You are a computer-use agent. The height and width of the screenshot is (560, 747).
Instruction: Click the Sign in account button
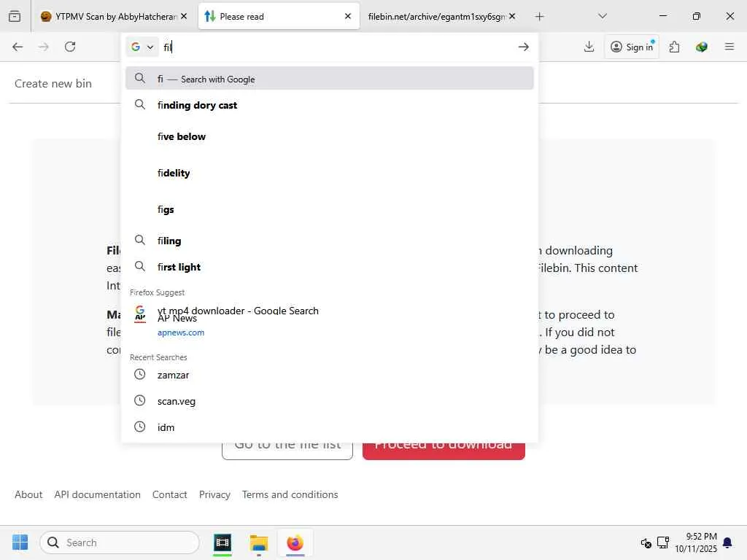632,47
